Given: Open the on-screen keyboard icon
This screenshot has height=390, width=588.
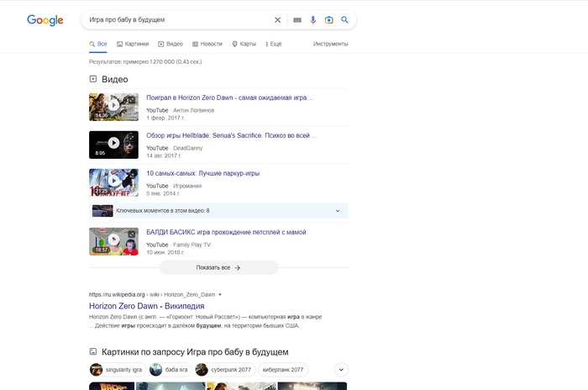Looking at the screenshot, I should click(297, 20).
